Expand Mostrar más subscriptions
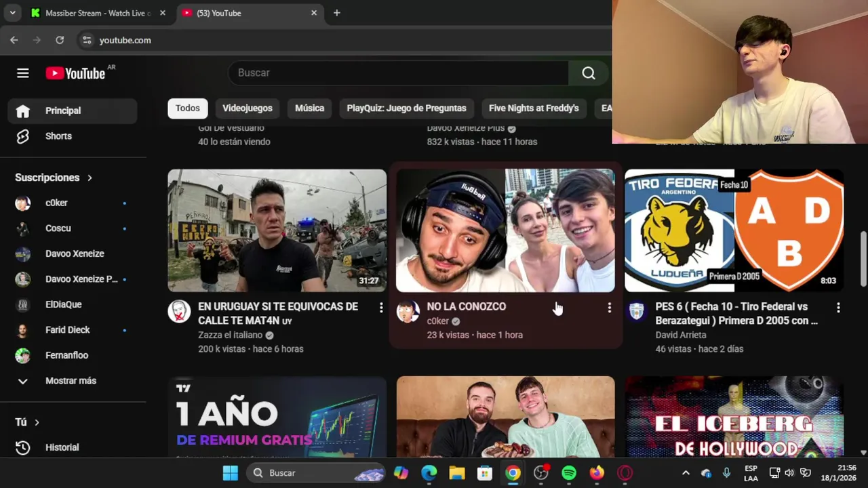Viewport: 868px width, 488px height. point(73,381)
